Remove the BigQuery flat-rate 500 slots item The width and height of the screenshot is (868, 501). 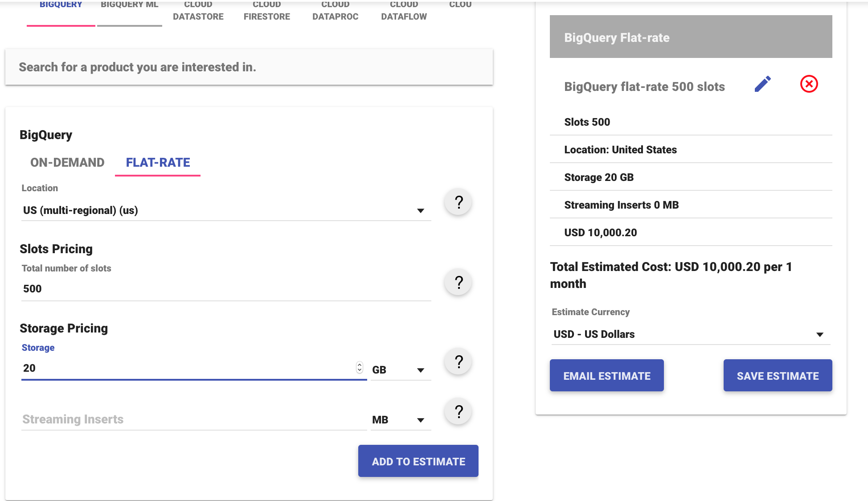coord(809,84)
